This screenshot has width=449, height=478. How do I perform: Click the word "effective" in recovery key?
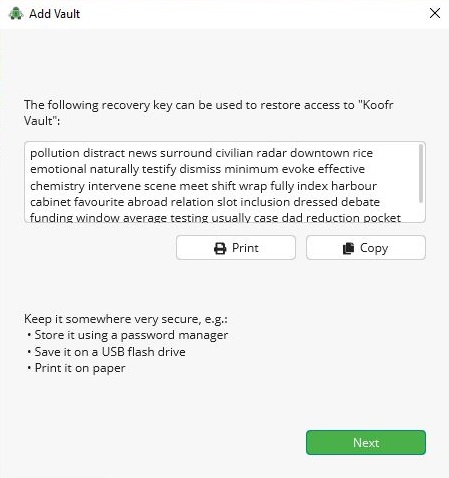(x=341, y=169)
